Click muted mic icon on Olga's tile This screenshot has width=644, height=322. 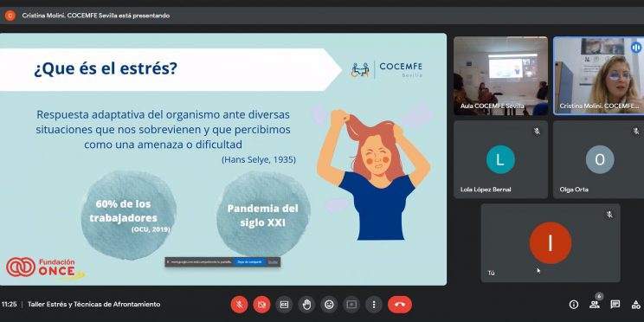(636, 131)
